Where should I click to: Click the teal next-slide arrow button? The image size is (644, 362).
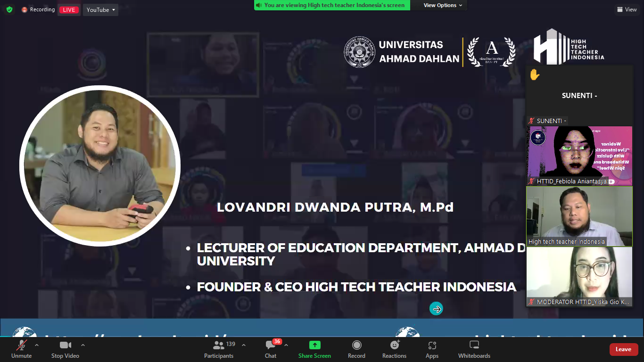[436, 309]
